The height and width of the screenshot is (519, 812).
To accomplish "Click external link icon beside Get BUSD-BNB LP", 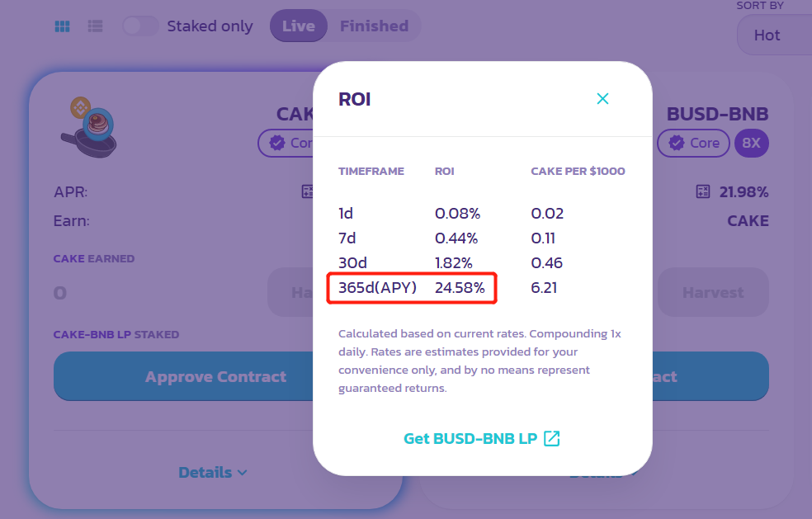I will (x=552, y=438).
